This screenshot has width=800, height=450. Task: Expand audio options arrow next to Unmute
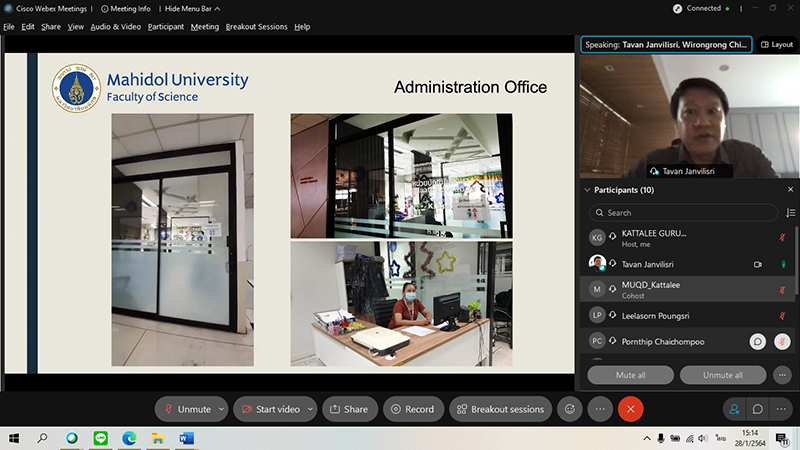tap(221, 409)
